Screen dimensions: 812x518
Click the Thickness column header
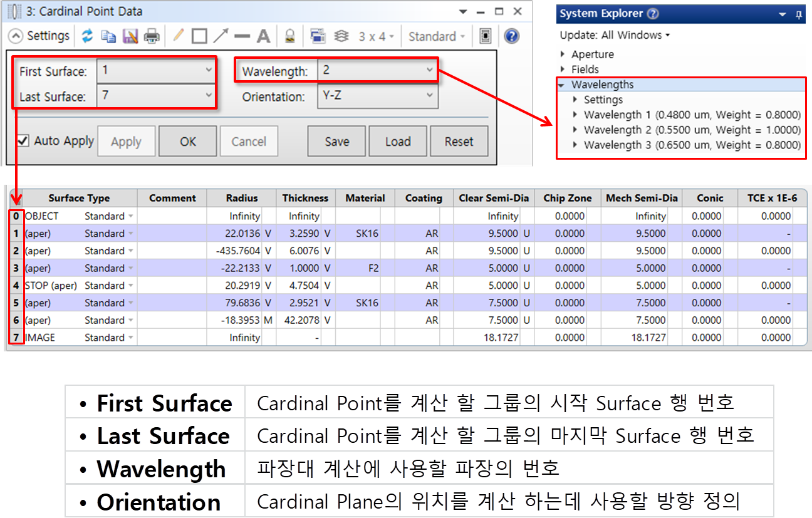(x=306, y=198)
